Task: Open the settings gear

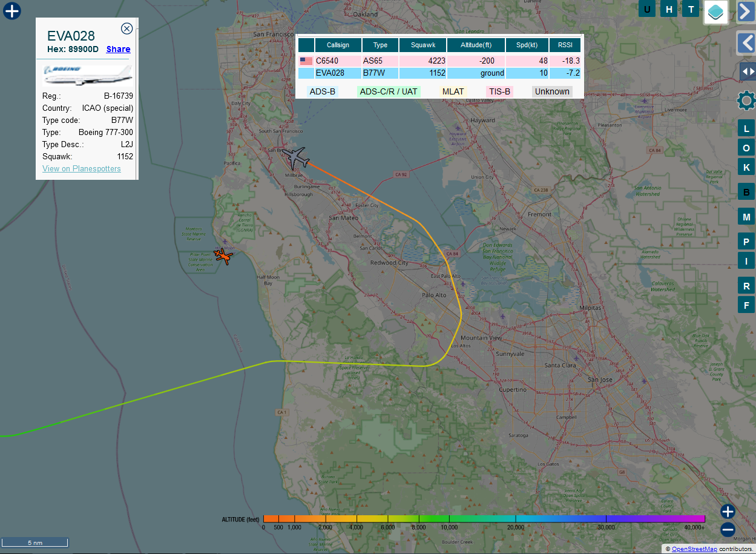Action: (x=746, y=101)
